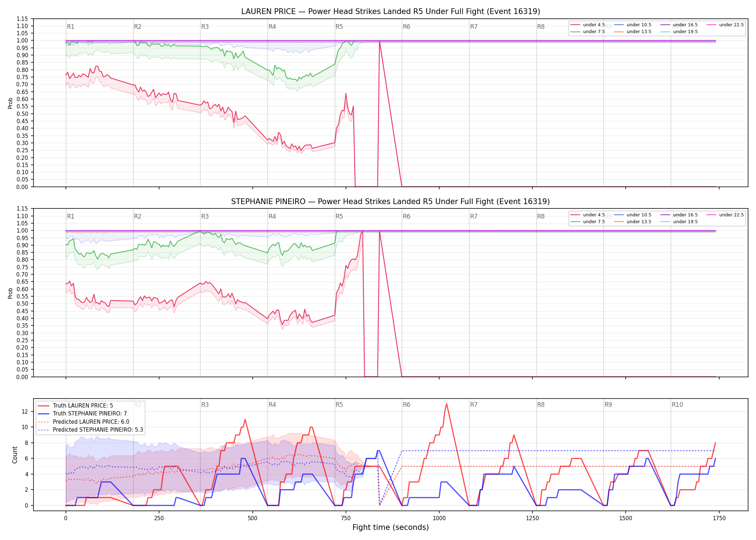
Task: Click 'Predicted LAUREN PRICE: 6.0' legend entry
Action: pyautogui.click(x=83, y=422)
